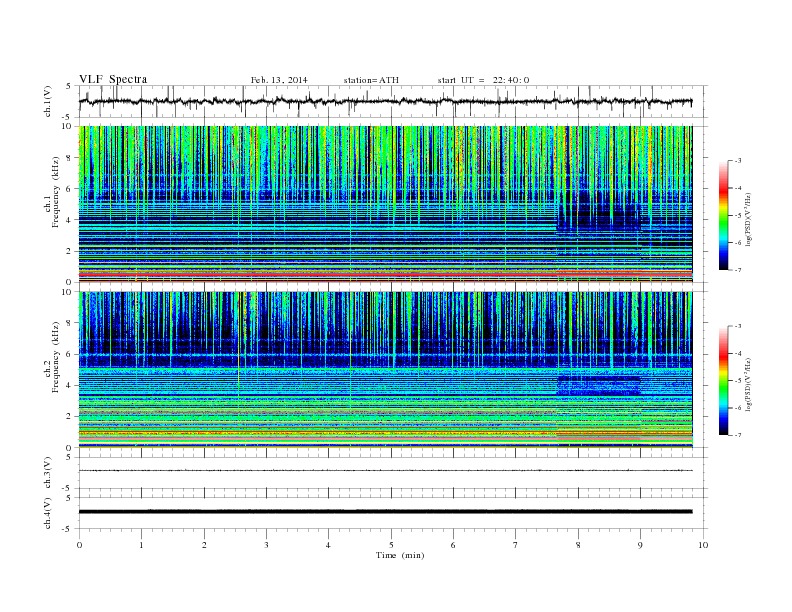
Task: Click the "ch.1(V)" waveform axis label
Action: tap(48, 101)
